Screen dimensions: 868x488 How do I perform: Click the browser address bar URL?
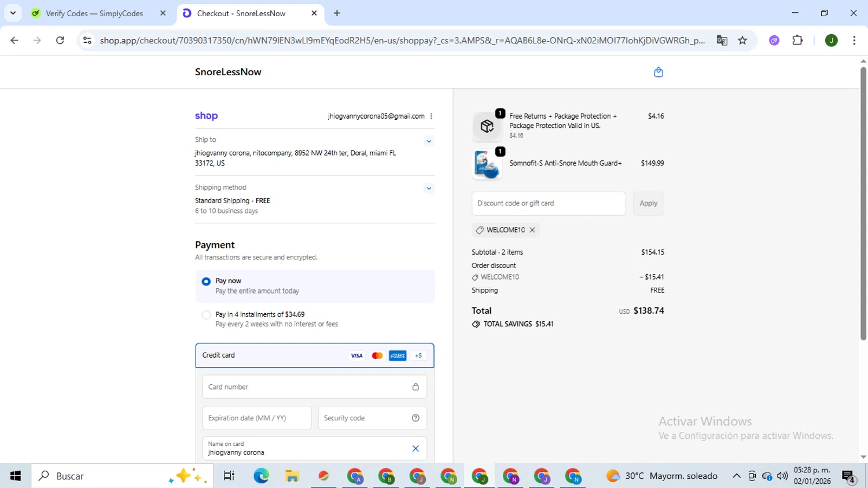(x=402, y=41)
